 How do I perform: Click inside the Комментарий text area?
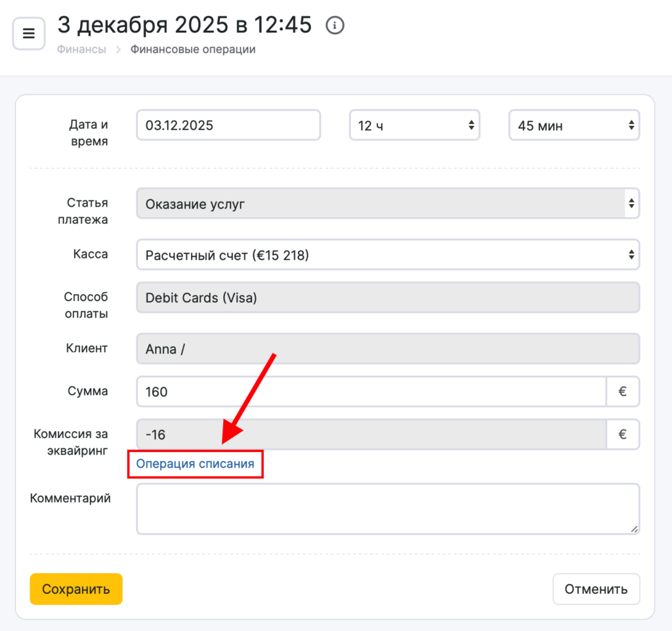387,509
